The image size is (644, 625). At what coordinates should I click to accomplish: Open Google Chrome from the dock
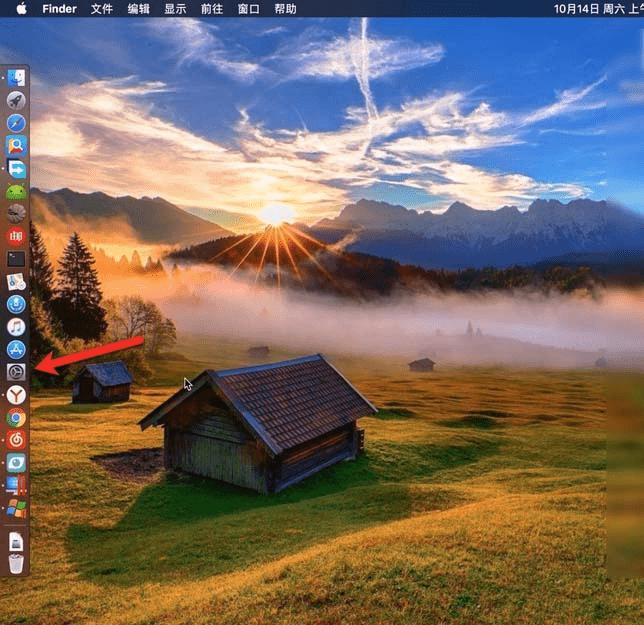[16, 418]
